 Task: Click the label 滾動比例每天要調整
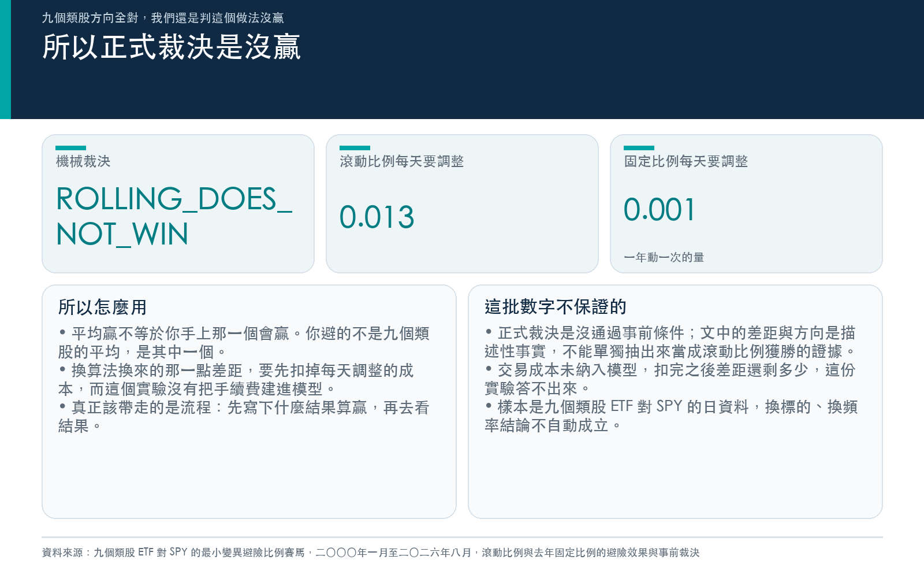pos(402,161)
